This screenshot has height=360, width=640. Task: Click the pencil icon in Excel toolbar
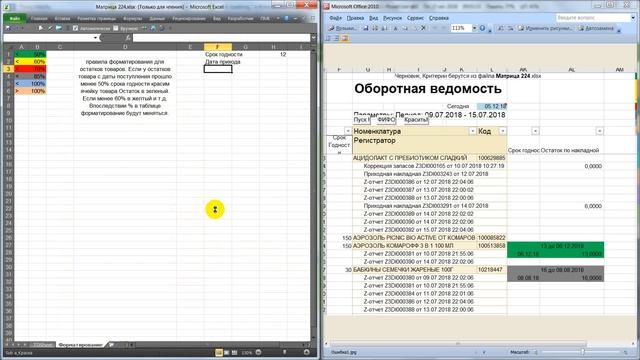[50, 28]
